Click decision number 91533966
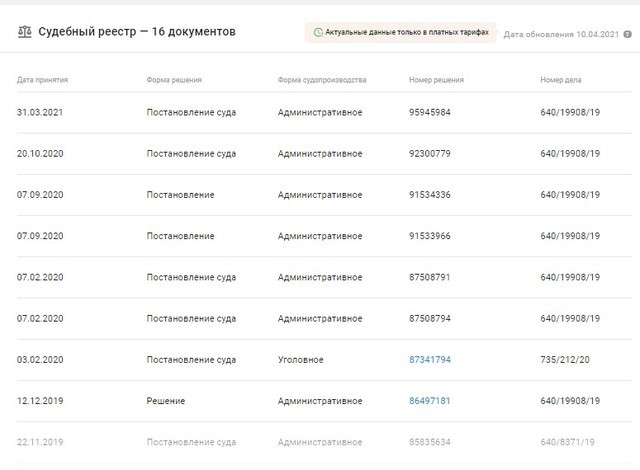 pyautogui.click(x=430, y=236)
